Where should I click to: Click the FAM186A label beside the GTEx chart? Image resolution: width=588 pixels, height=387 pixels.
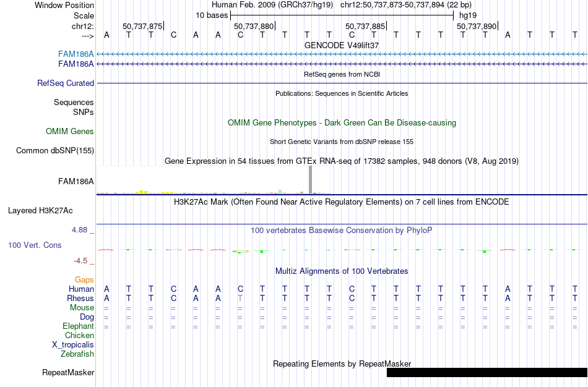click(x=76, y=182)
